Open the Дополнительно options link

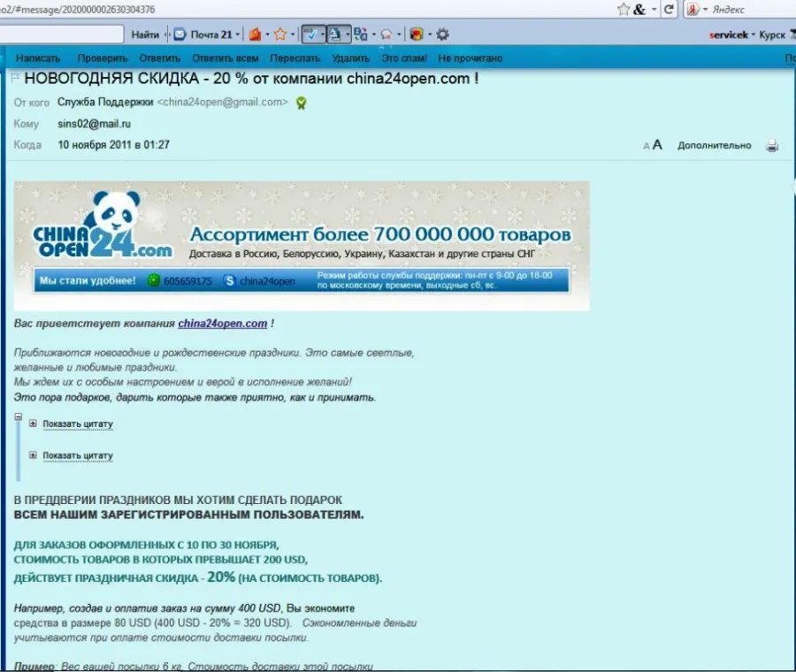(x=715, y=146)
